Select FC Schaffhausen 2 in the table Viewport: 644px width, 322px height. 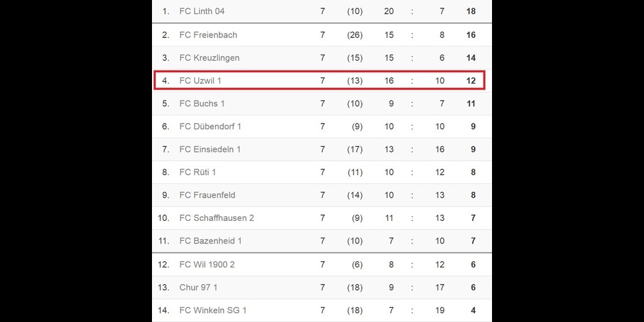[216, 218]
